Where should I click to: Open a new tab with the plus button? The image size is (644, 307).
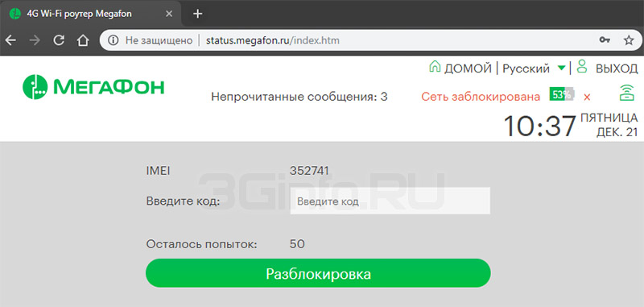(x=198, y=14)
